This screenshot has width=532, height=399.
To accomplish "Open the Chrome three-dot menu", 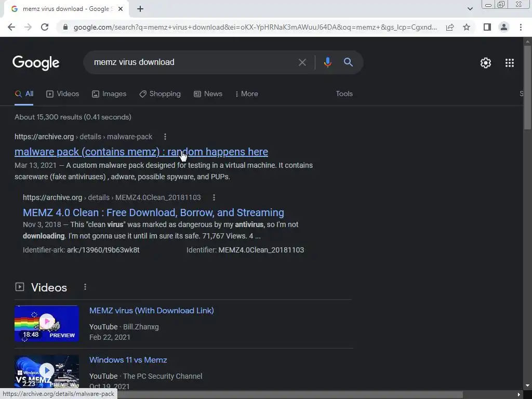I will 521,27.
